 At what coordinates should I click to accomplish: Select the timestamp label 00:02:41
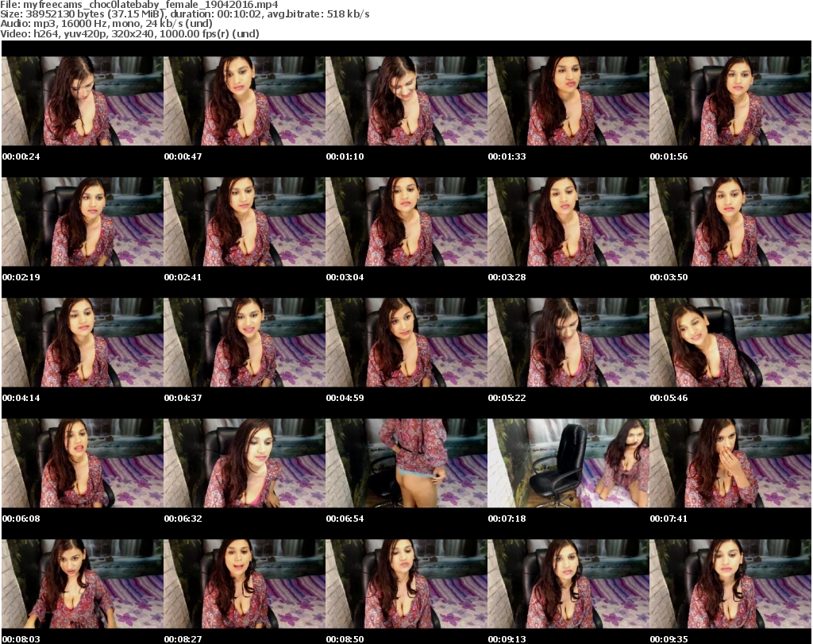pos(183,277)
